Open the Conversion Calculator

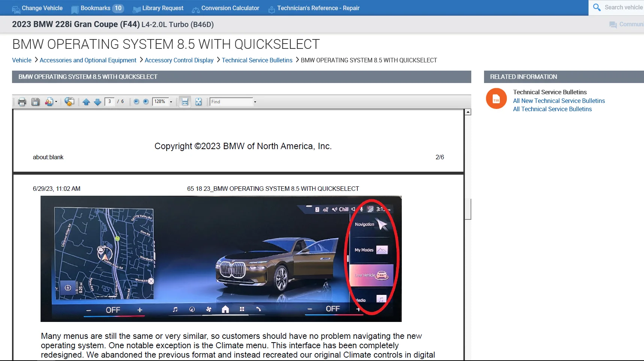226,8
